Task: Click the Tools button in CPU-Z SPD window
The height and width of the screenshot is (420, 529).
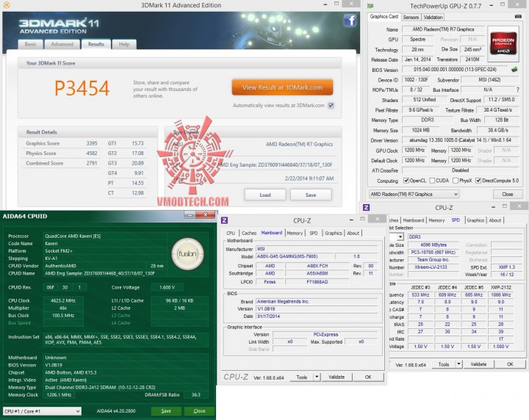Action: pyautogui.click(x=443, y=364)
